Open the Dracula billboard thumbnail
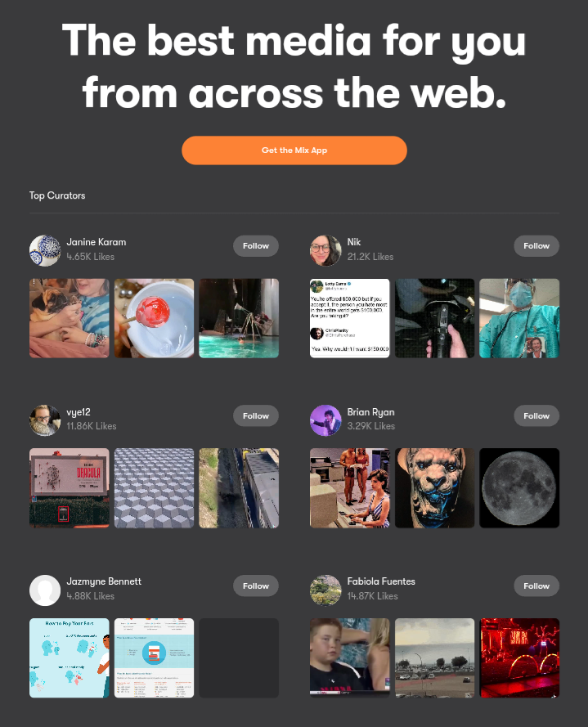The width and height of the screenshot is (588, 727). 69,487
